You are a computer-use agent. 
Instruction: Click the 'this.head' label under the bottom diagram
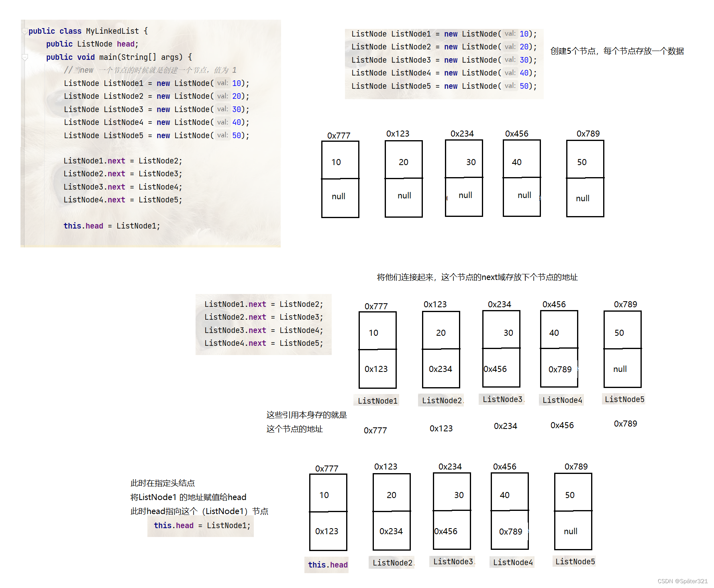(x=328, y=565)
